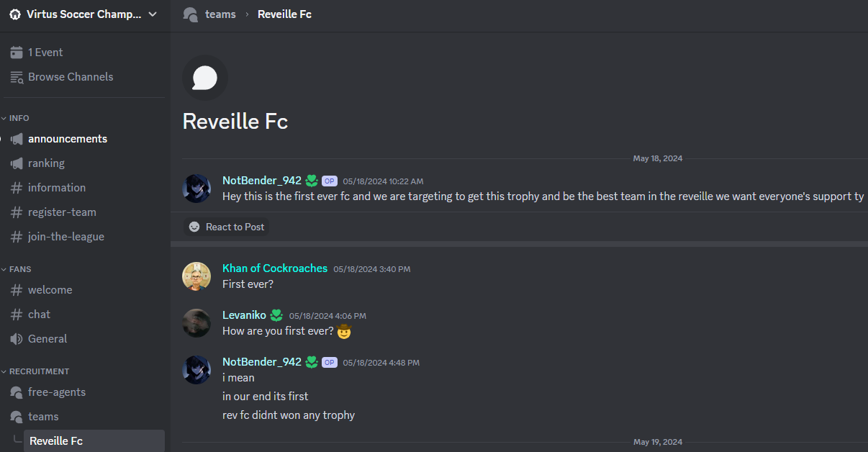868x452 pixels.
Task: Open the 1 Event calendar icon
Action: (17, 53)
